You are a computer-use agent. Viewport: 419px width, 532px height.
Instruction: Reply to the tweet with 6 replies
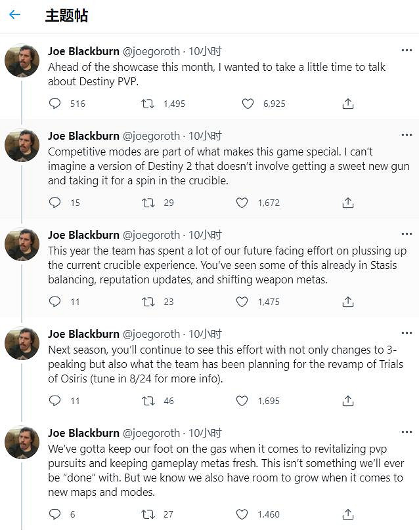click(55, 515)
